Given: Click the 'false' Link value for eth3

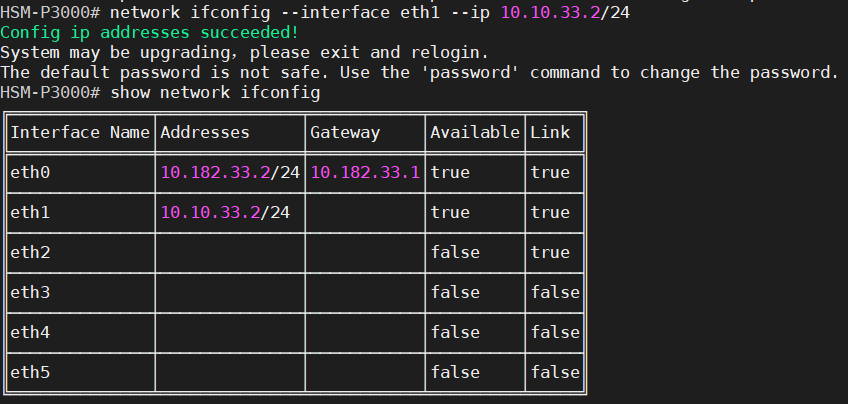Looking at the screenshot, I should (x=555, y=292).
